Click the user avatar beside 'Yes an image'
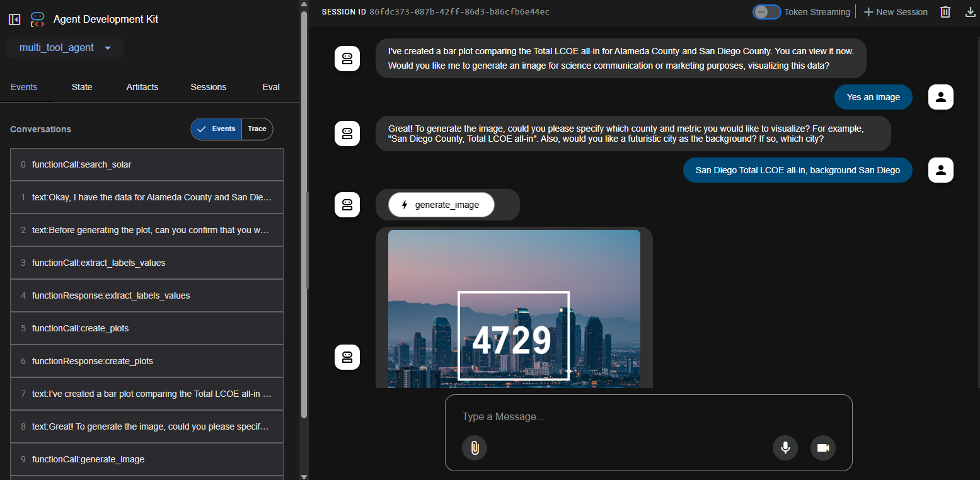 pos(941,97)
